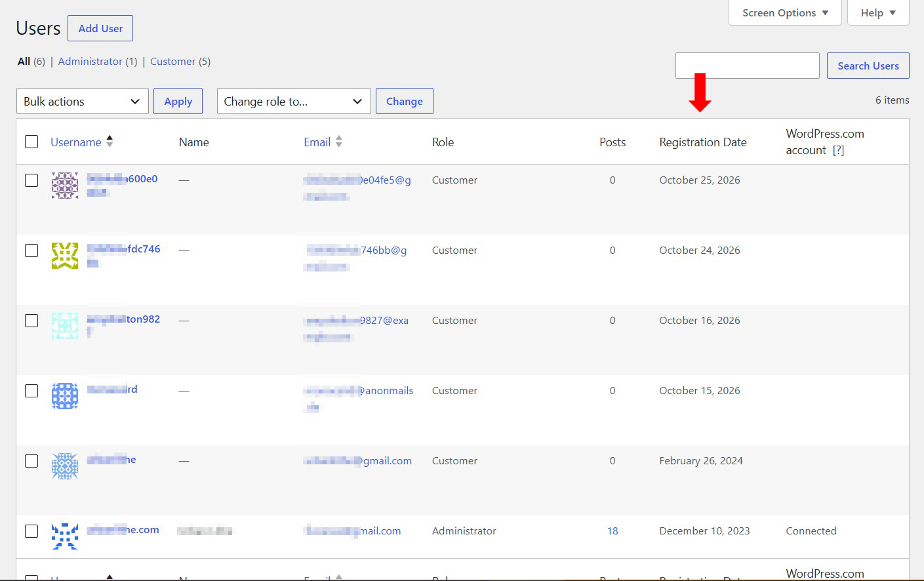Expand the Help panel
924x581 pixels.
point(878,12)
